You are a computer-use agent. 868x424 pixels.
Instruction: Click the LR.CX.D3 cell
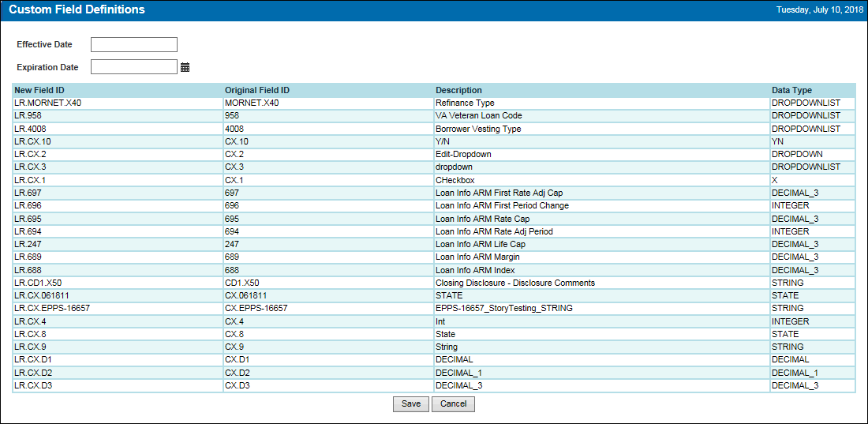pos(118,385)
